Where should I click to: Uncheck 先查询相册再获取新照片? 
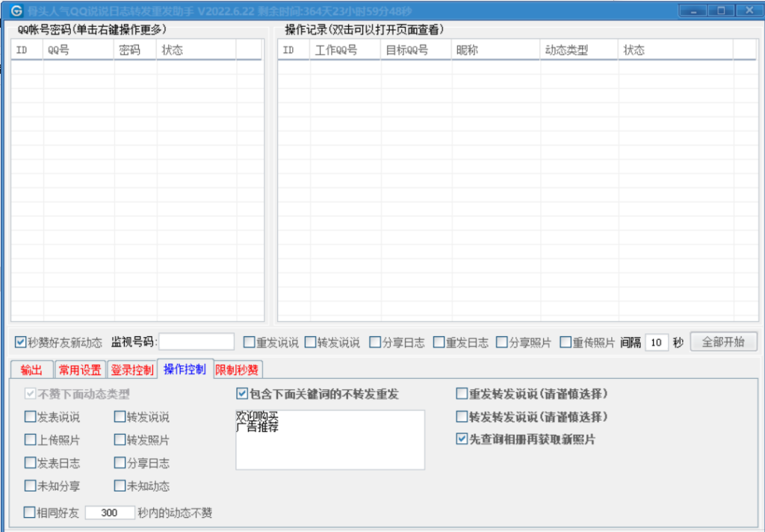pyautogui.click(x=462, y=440)
